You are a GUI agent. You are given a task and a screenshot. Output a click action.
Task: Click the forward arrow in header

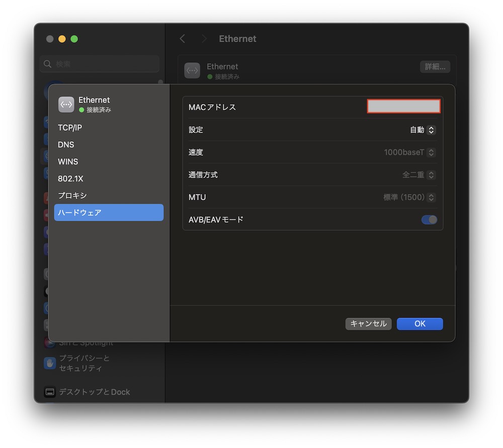pos(204,39)
